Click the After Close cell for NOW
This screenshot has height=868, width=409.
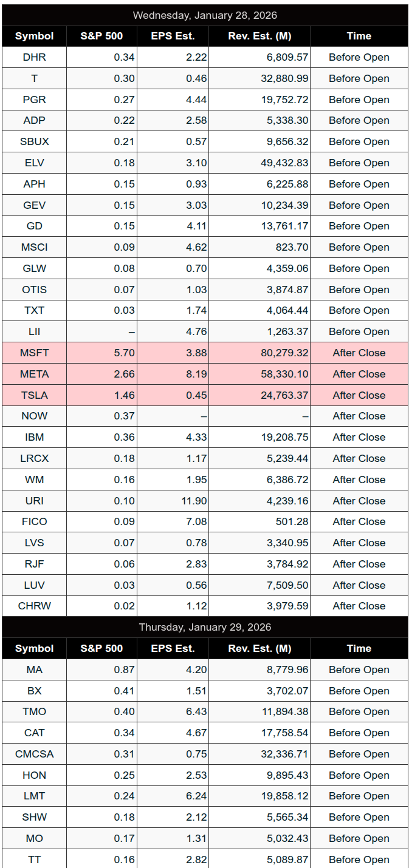coord(359,416)
